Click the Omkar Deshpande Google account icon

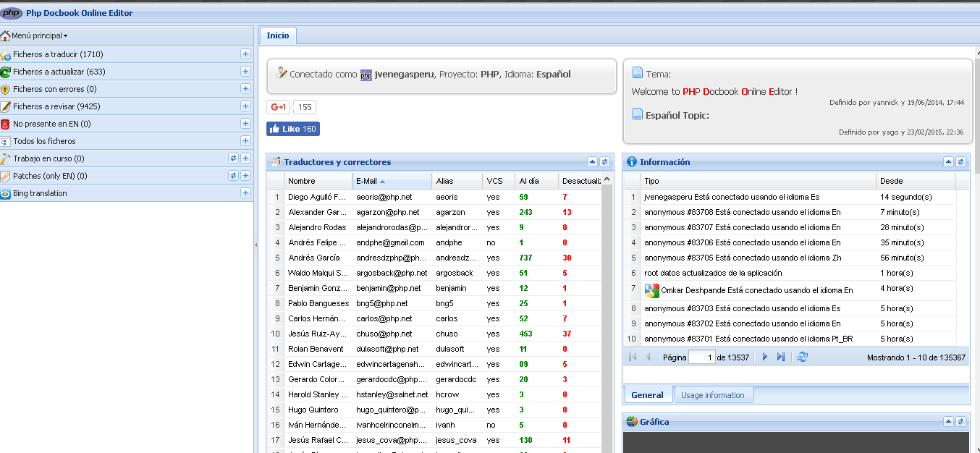pyautogui.click(x=652, y=290)
